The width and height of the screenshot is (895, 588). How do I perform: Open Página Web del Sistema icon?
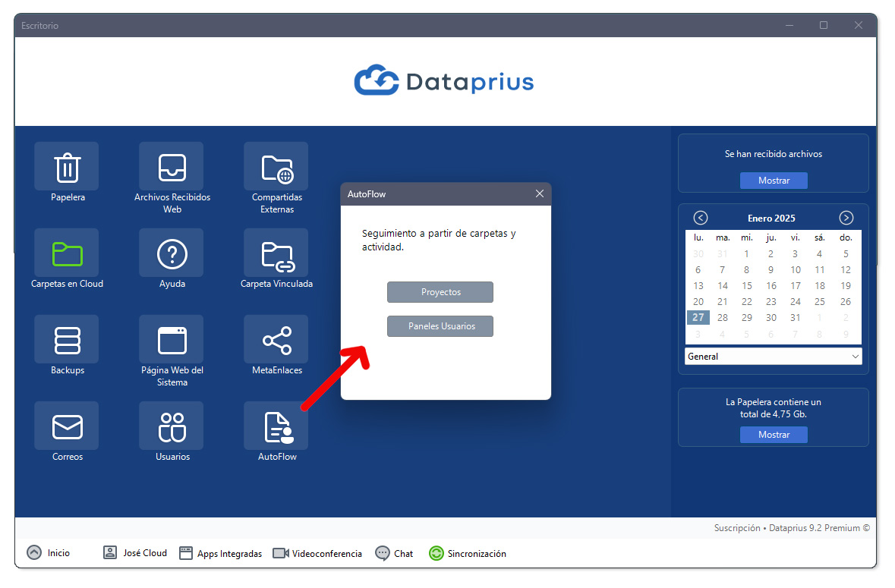click(x=172, y=339)
